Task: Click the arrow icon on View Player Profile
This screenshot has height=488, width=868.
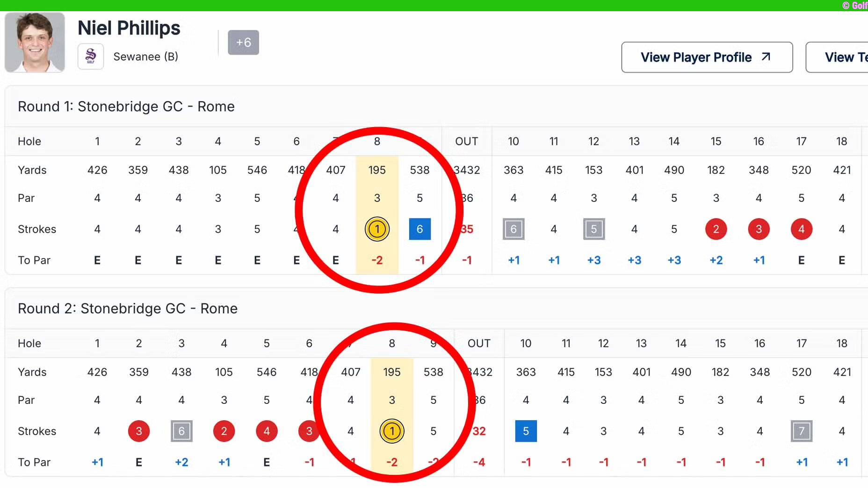Action: tap(766, 57)
